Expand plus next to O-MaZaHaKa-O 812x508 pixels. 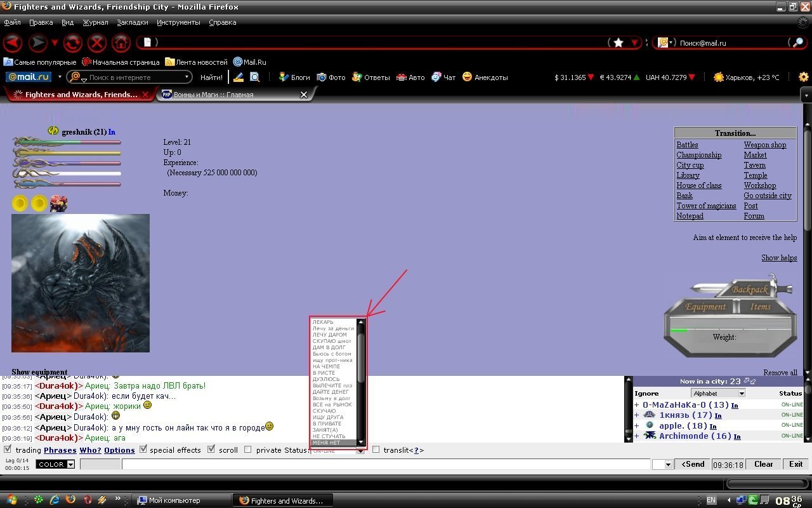pos(636,405)
